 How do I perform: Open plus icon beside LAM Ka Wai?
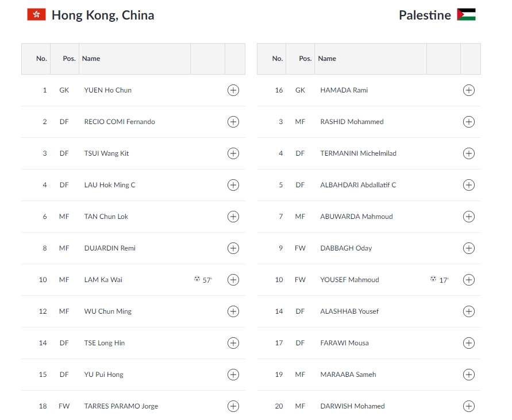pos(233,280)
